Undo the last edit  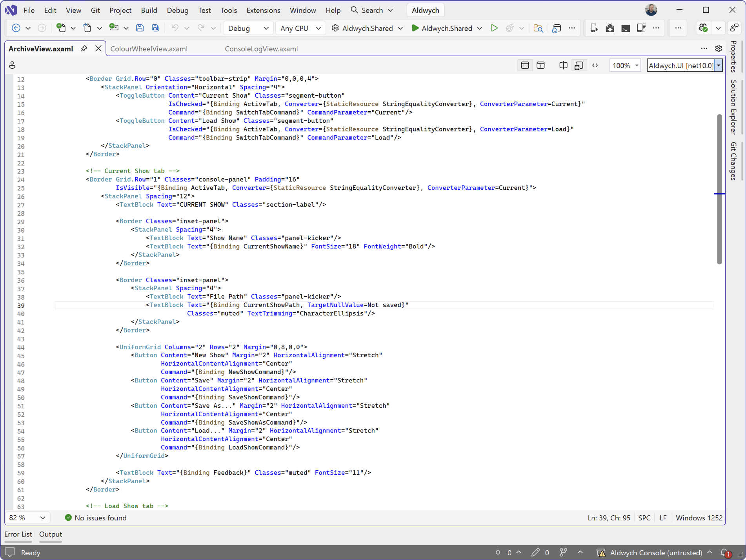tap(176, 28)
